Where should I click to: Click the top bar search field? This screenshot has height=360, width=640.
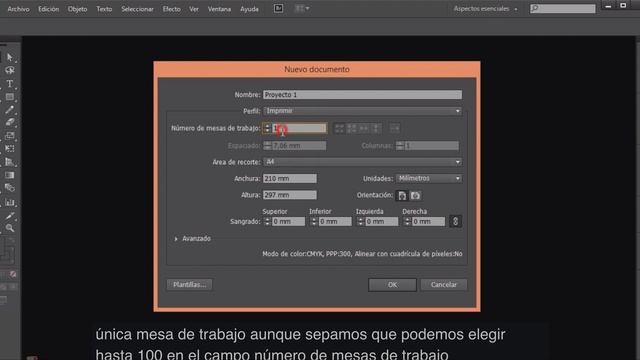pos(563,8)
